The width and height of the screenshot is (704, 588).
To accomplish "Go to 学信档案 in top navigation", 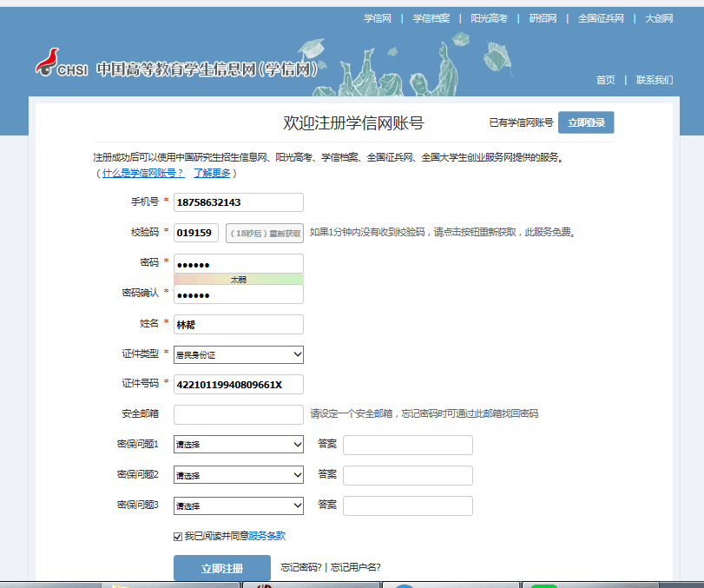I will point(431,18).
